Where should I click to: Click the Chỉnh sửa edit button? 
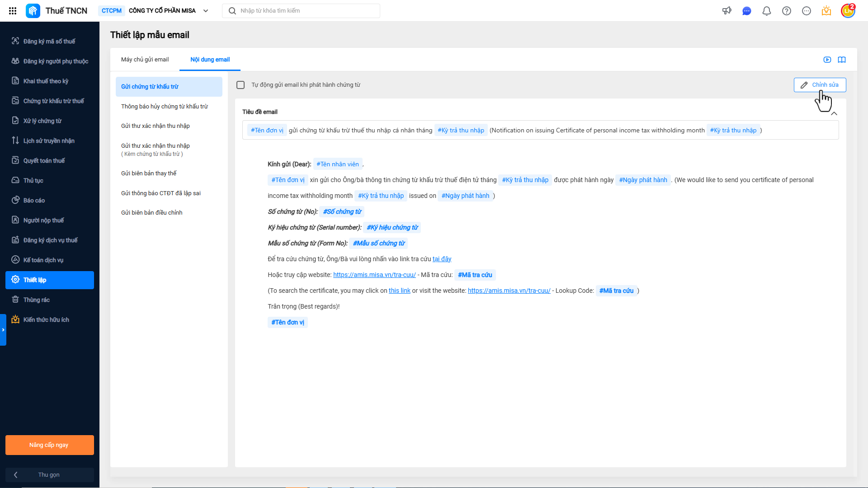coord(820,85)
